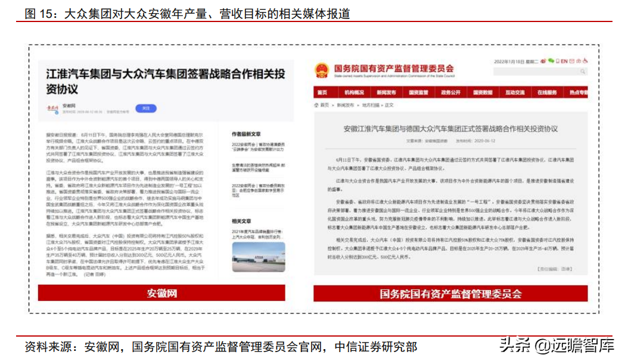Viewport: 625px width, 364px height.
Task: Open the 国资监管 navigation menu item
Action: coord(418,92)
